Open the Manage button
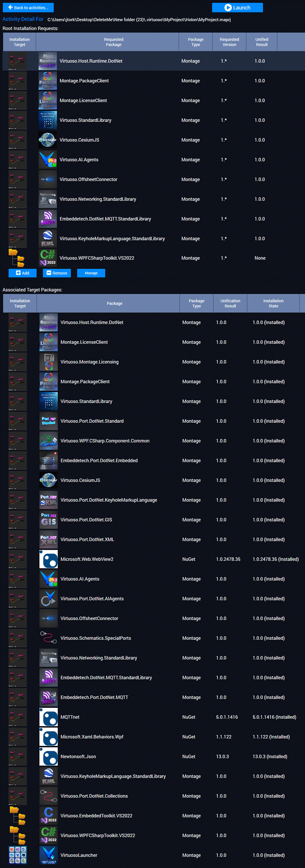305x868 pixels. (91, 273)
